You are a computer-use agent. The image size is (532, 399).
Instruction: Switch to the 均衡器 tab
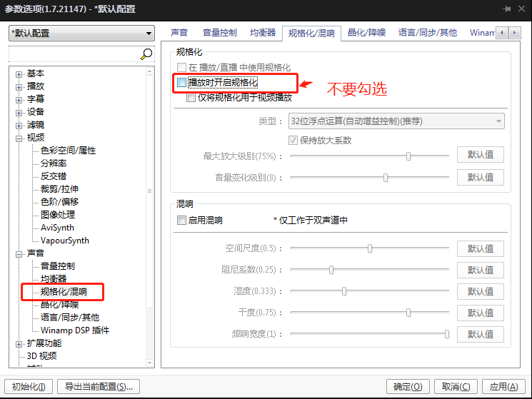[262, 33]
